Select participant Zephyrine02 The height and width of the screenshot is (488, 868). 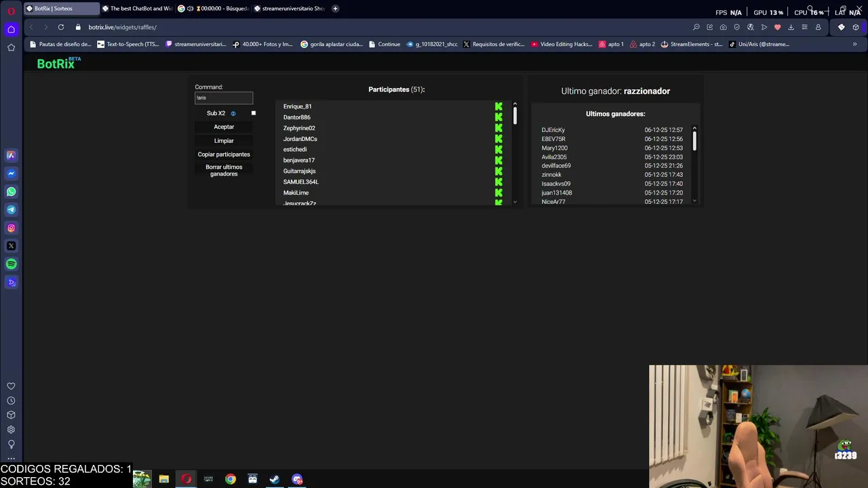[299, 128]
